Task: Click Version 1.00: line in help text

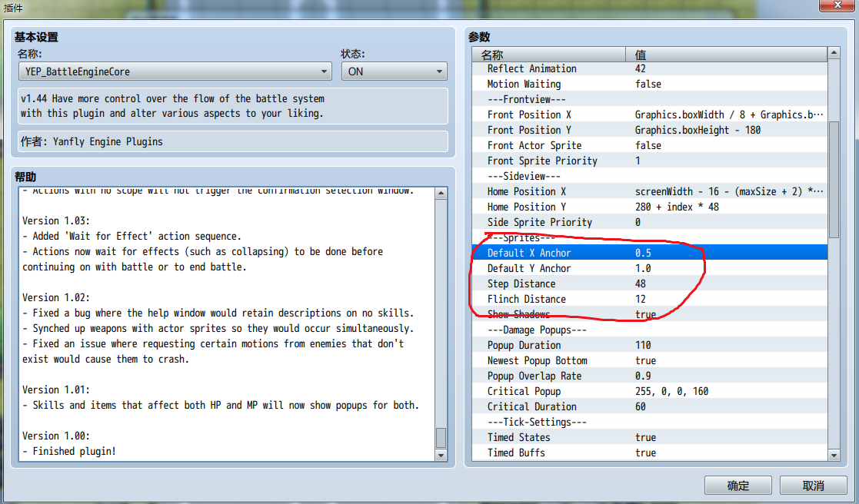Action: 56,436
